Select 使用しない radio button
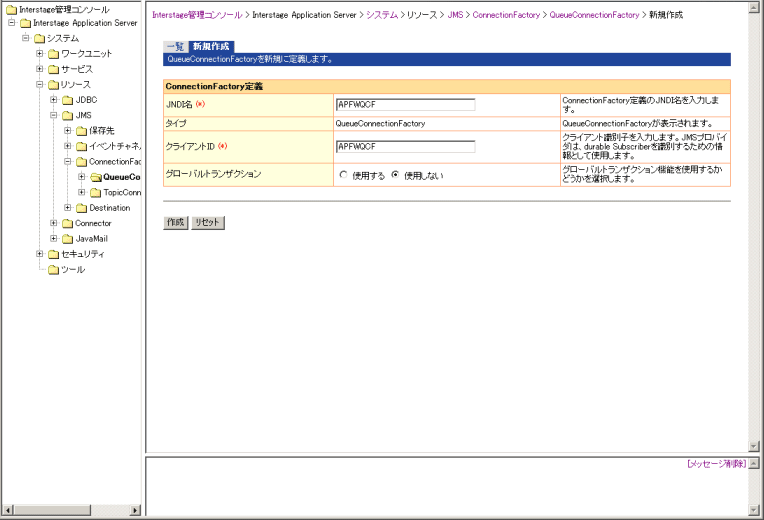This screenshot has height=520, width=764. click(395, 175)
